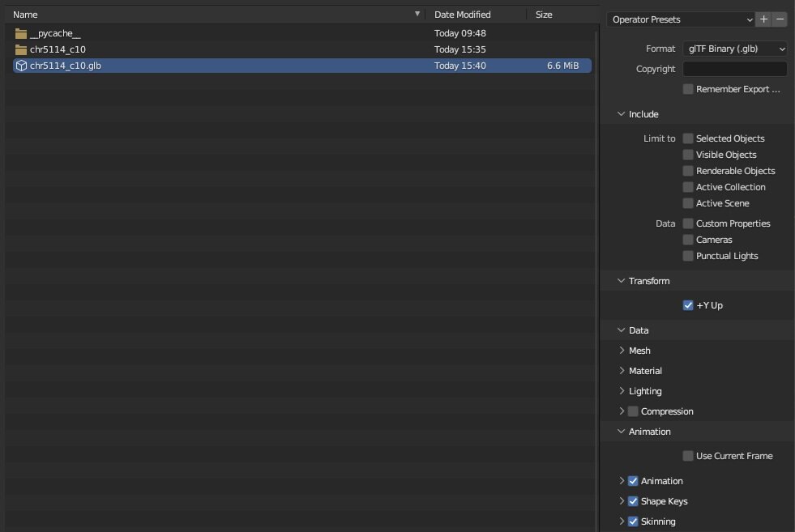Select the chr5114_c10.glb file row
This screenshot has width=795, height=532.
pyautogui.click(x=243, y=66)
